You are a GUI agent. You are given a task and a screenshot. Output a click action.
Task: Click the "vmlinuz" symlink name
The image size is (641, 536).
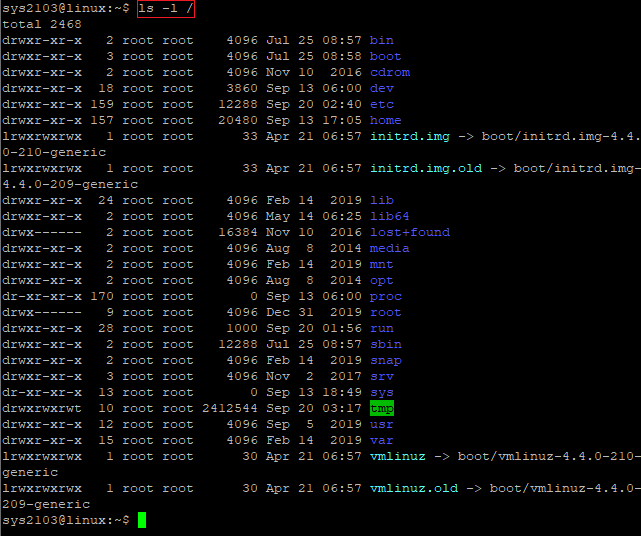397,456
